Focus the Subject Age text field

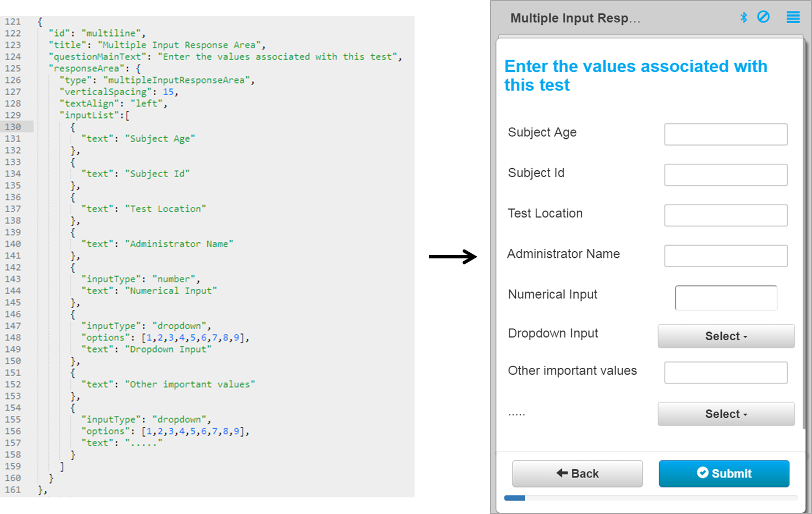(725, 134)
